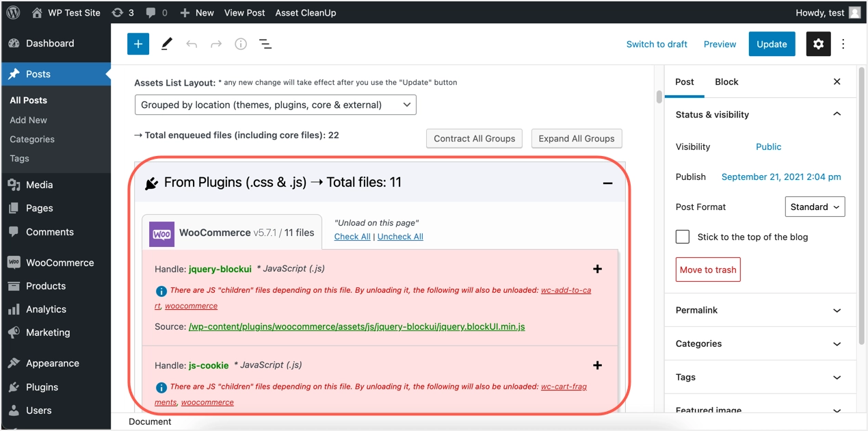Click the blue block inserter plus icon
The width and height of the screenshot is (868, 431).
[x=137, y=44]
